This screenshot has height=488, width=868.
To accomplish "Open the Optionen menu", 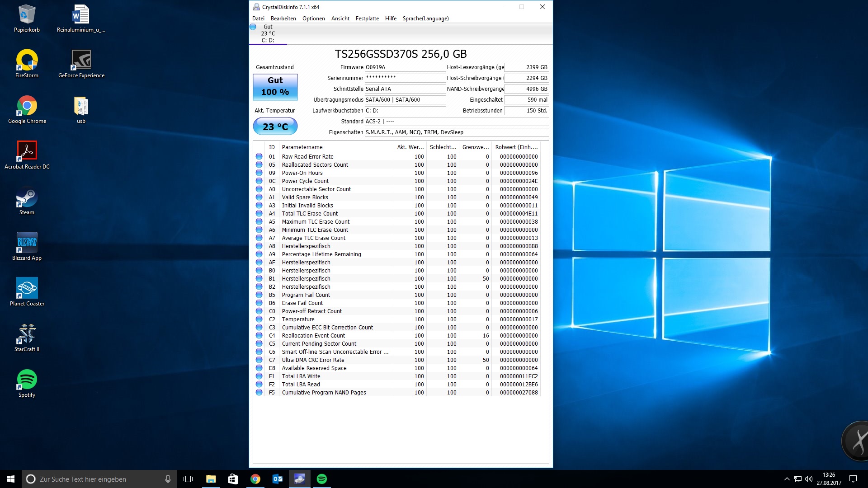I will click(x=313, y=19).
